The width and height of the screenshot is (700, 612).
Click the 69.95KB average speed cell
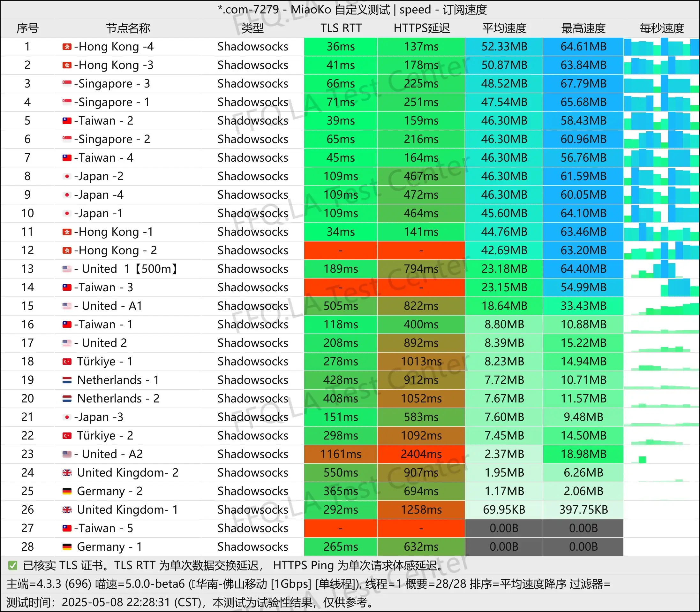[x=504, y=509]
